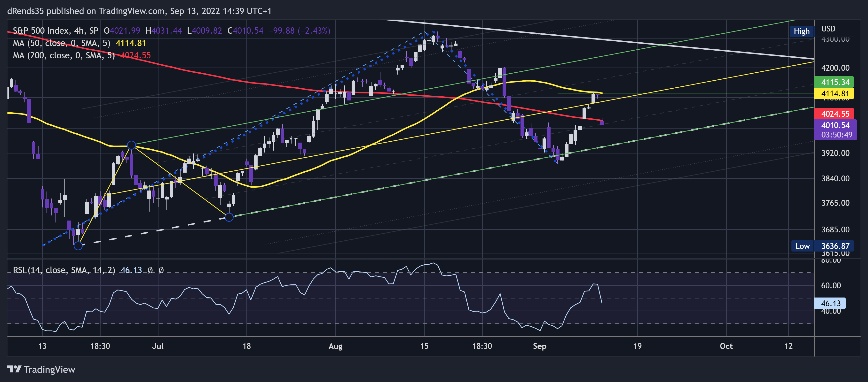Click the USD currency label
This screenshot has height=382, width=868.
tap(828, 29)
